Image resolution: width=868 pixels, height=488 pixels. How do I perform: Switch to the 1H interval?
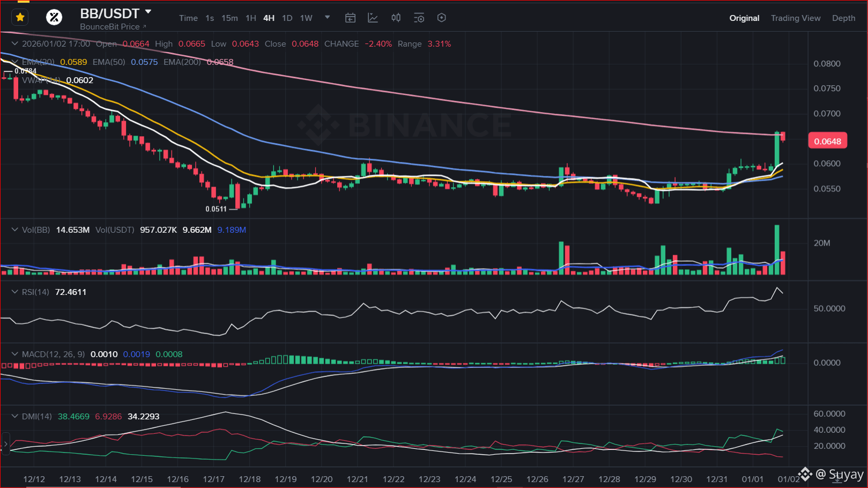click(x=250, y=18)
